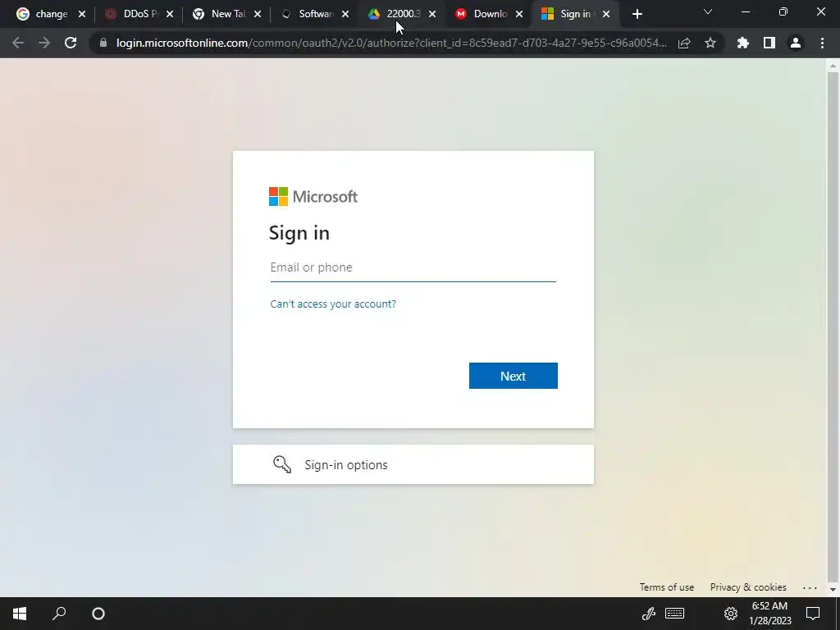
Task: Open the Chrome profile avatar icon
Action: (796, 43)
